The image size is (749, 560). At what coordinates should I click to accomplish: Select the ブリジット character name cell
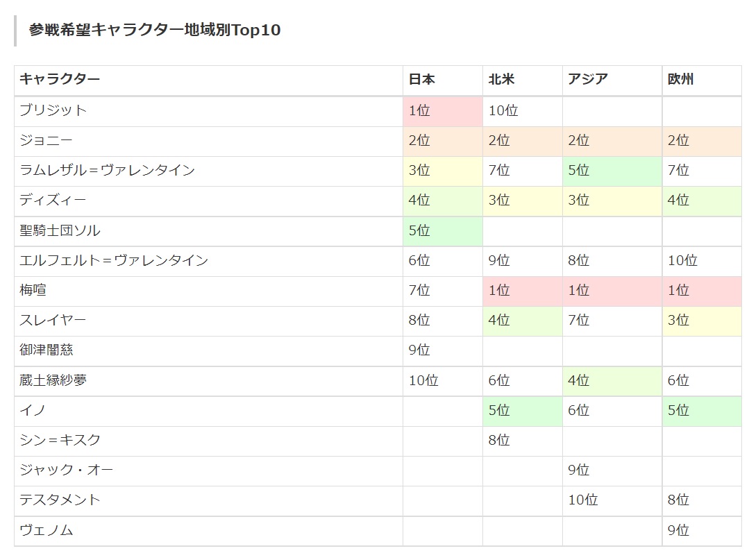click(x=53, y=110)
